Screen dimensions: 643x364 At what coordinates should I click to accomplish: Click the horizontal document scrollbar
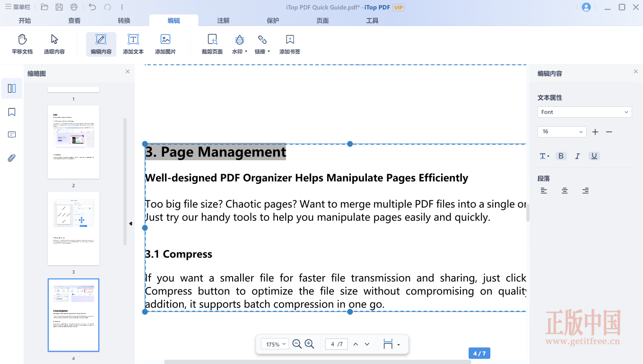click(317, 362)
